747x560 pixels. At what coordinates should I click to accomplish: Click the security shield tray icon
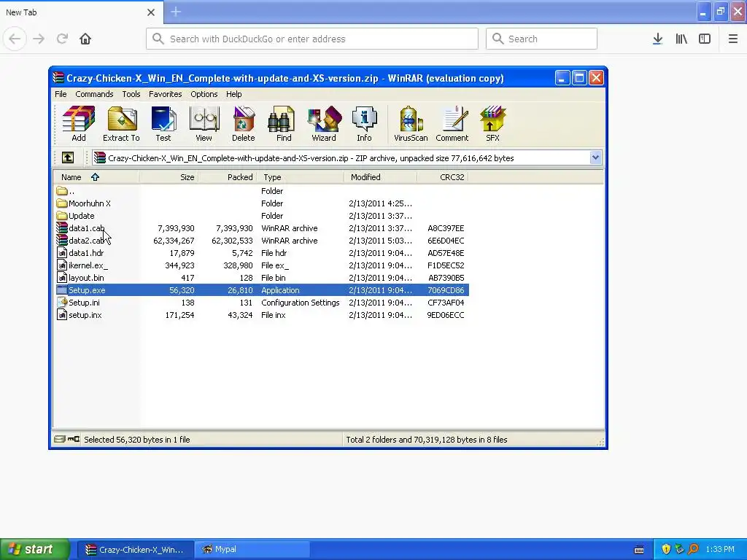pyautogui.click(x=666, y=549)
